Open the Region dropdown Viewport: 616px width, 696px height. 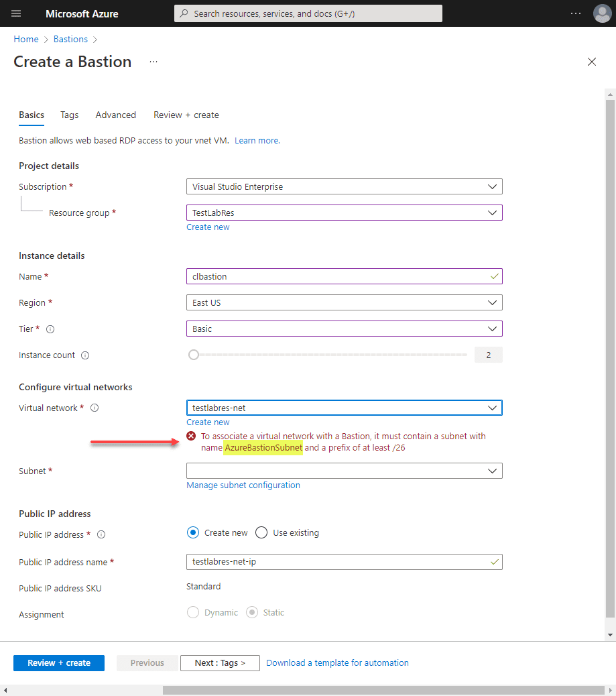(344, 302)
